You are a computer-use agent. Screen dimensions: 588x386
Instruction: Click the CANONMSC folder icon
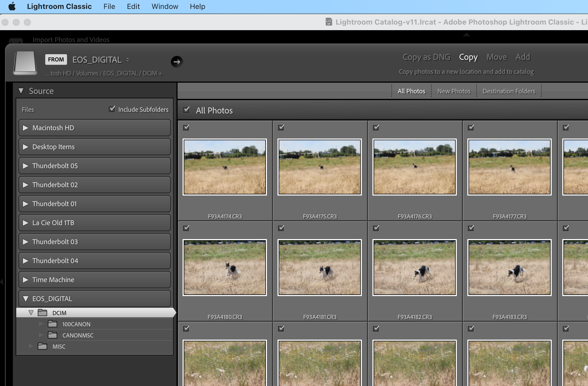tap(52, 335)
